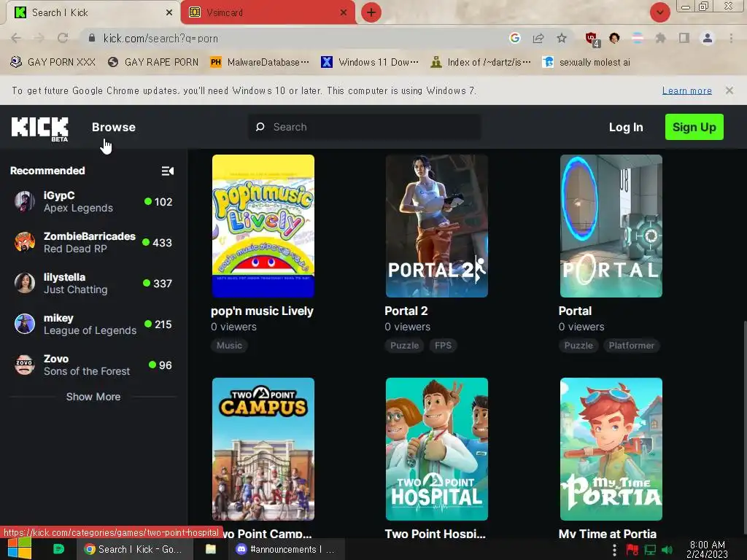747x560 pixels.
Task: Open the Chrome side panel icon
Action: 684,38
